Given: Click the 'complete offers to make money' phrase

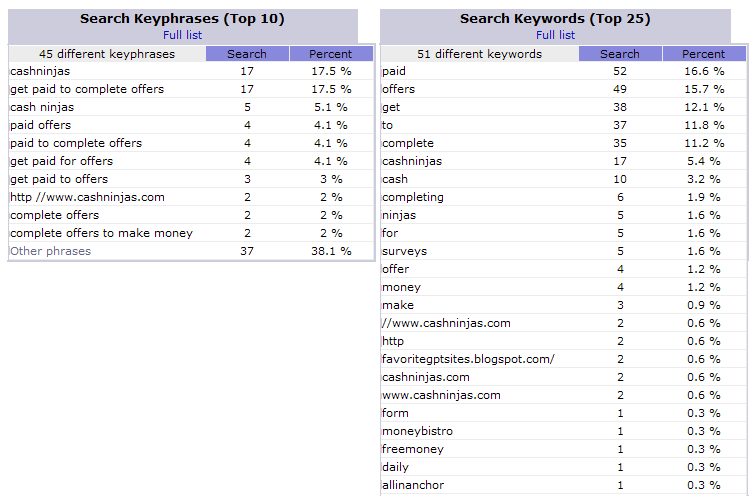Looking at the screenshot, I should pos(101,233).
